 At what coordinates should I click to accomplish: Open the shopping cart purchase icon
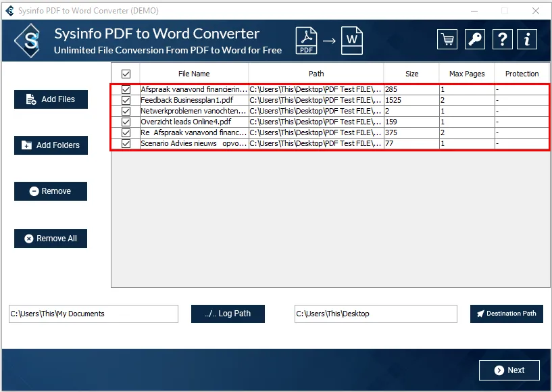(447, 39)
